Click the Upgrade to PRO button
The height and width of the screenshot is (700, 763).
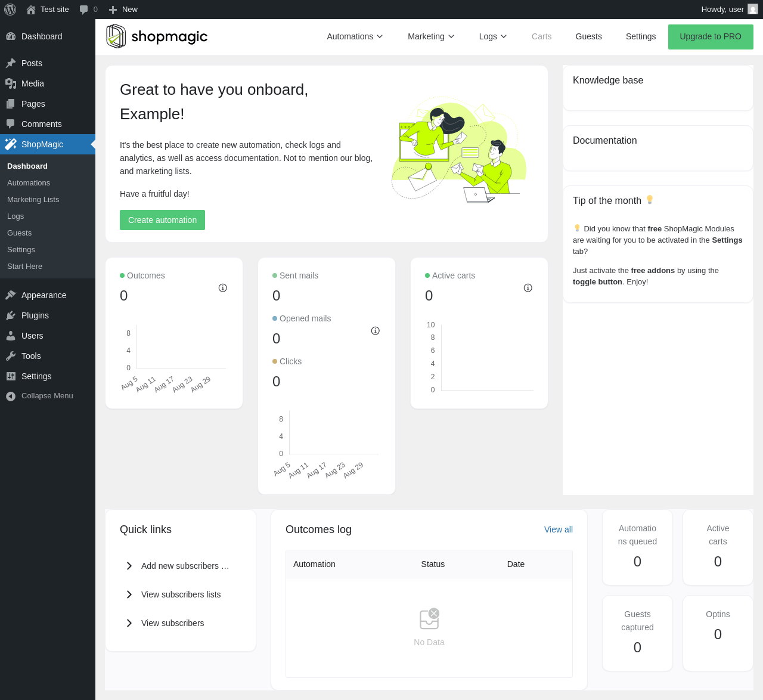(711, 36)
